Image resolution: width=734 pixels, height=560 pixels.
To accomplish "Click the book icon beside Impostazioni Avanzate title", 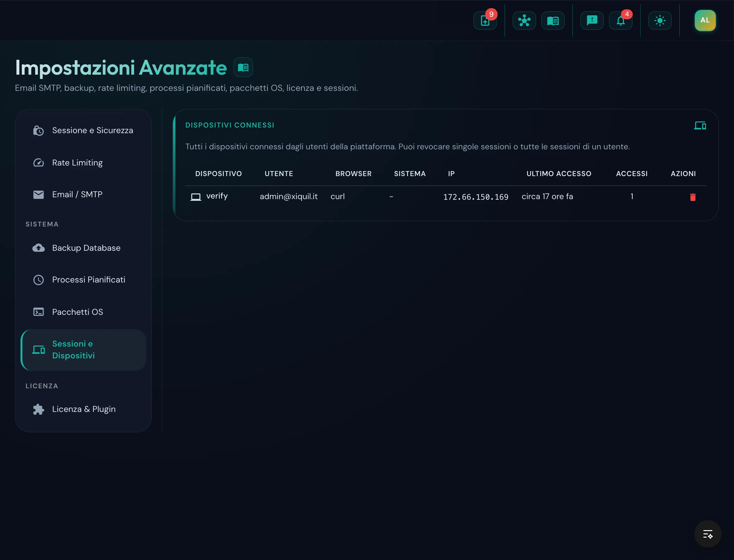I will pos(243,68).
